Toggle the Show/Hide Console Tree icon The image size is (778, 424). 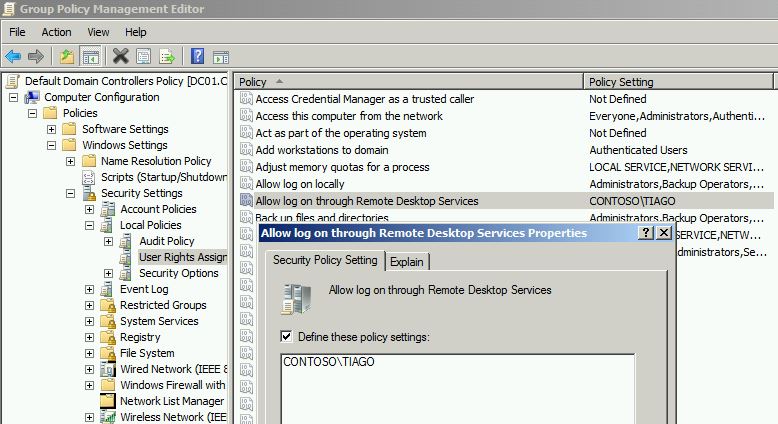90,56
